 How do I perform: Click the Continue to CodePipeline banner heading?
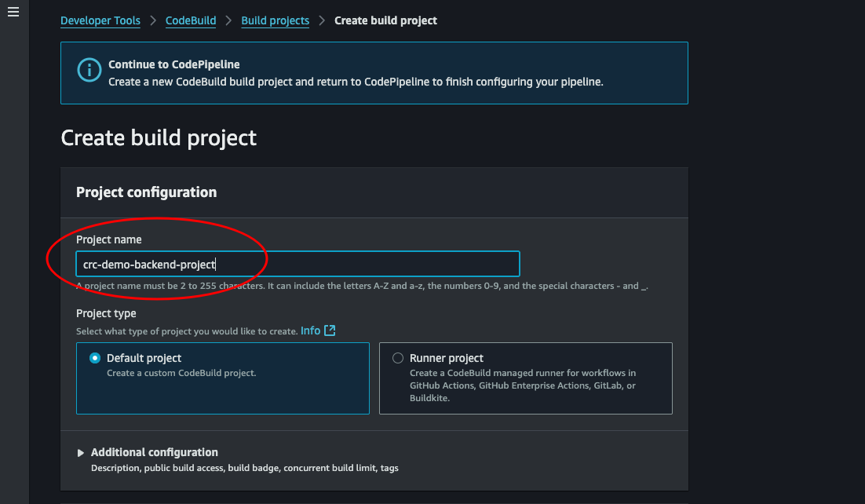click(174, 64)
